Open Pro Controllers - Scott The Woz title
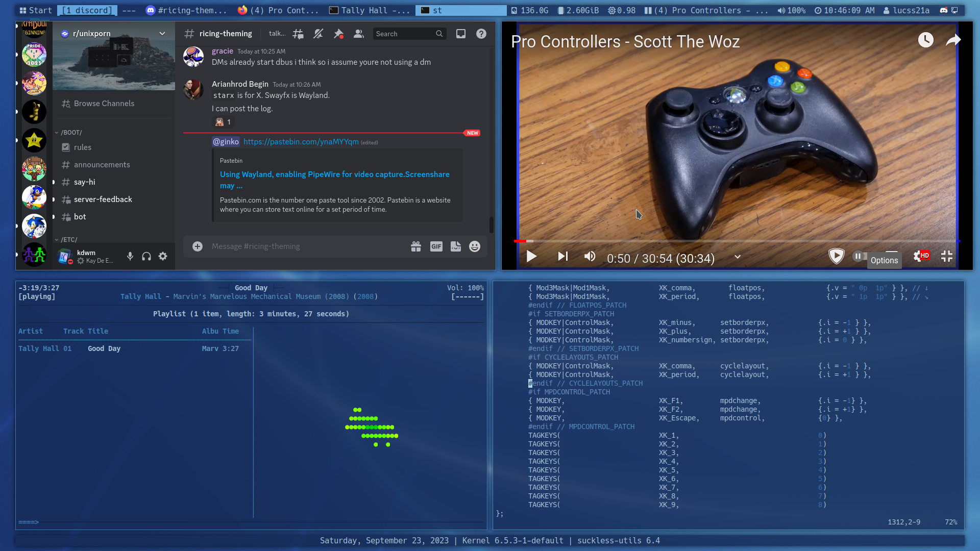The height and width of the screenshot is (551, 980). pos(625,42)
